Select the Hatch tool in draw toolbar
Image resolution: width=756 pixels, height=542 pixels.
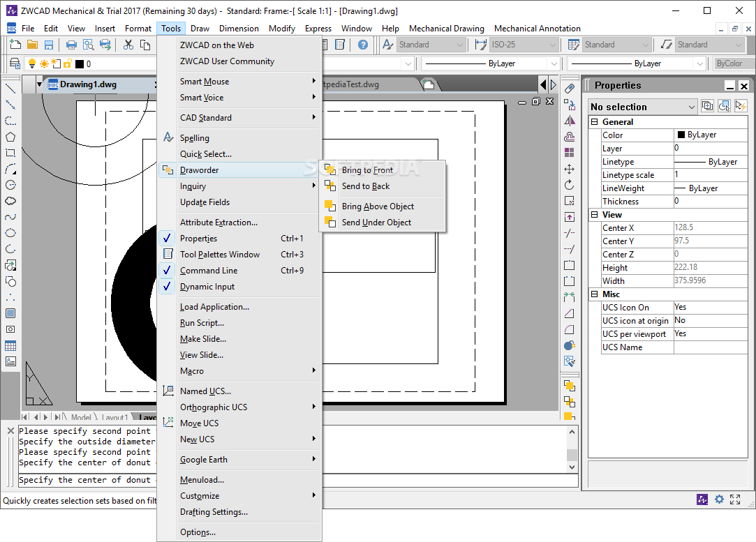[x=10, y=313]
